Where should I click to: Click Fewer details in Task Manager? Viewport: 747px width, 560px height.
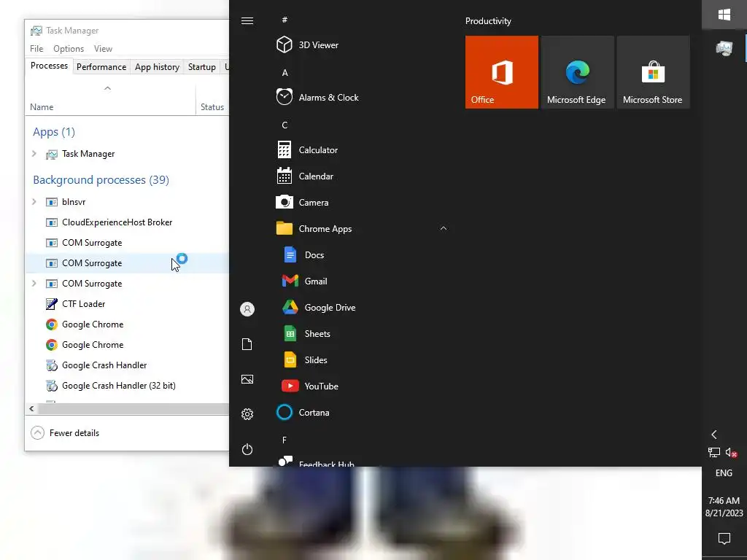[65, 433]
